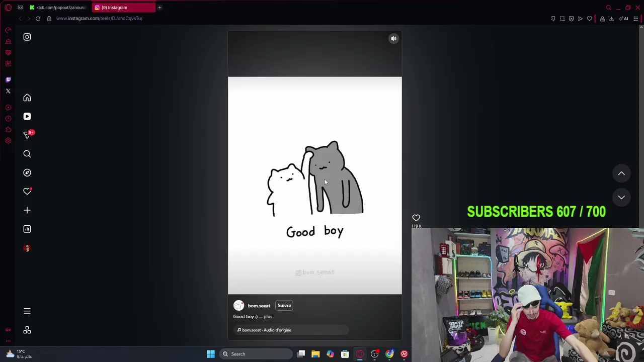Search tabs with the red magnifier icon
This screenshot has width=644, height=362.
pos(608,8)
